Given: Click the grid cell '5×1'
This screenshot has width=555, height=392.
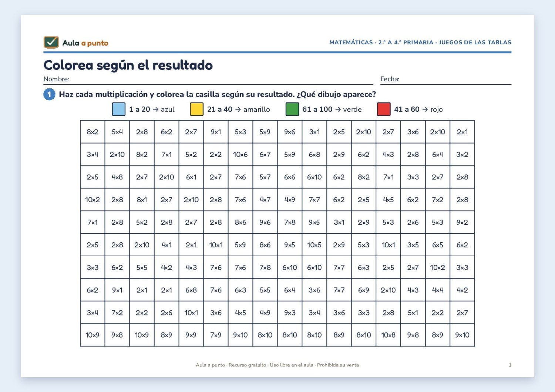Looking at the screenshot, I should coord(413,313).
